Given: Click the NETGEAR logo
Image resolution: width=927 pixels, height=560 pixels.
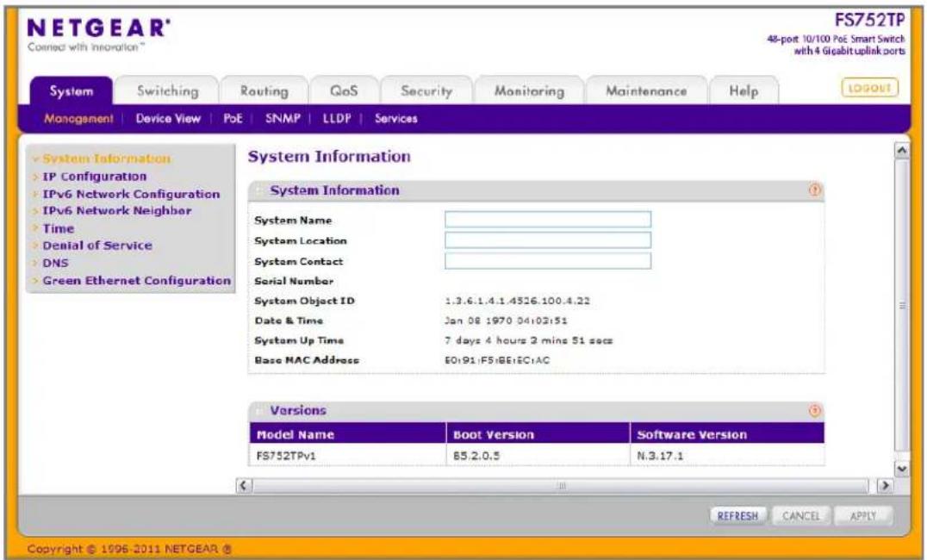Looking at the screenshot, I should coord(99,28).
